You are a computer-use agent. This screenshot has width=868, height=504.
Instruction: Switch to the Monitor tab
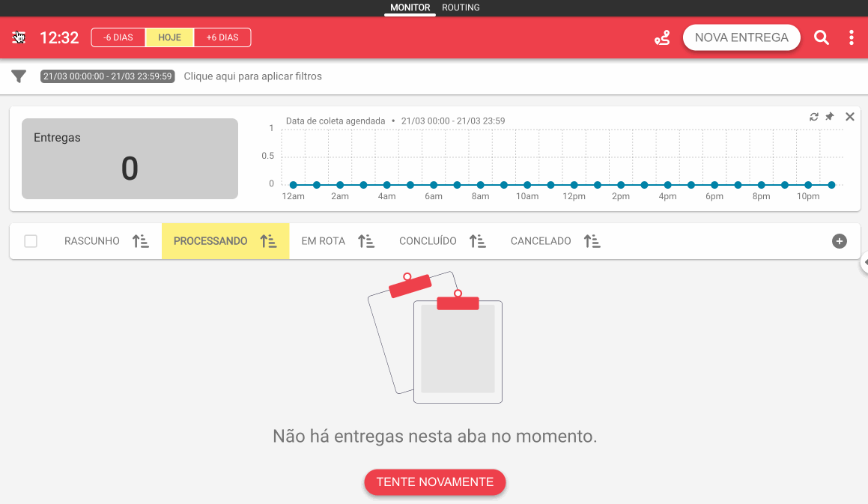(410, 7)
